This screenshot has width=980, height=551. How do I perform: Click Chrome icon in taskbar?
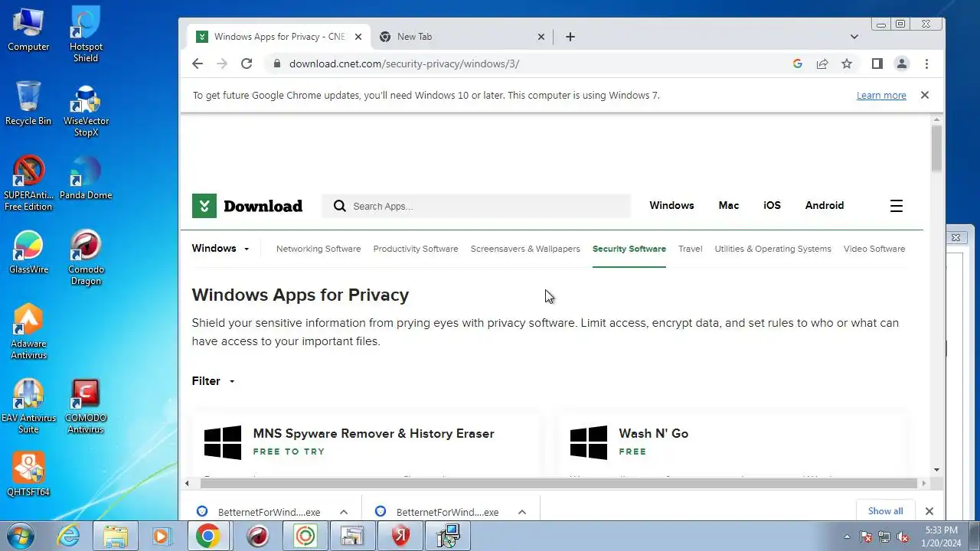coord(208,536)
